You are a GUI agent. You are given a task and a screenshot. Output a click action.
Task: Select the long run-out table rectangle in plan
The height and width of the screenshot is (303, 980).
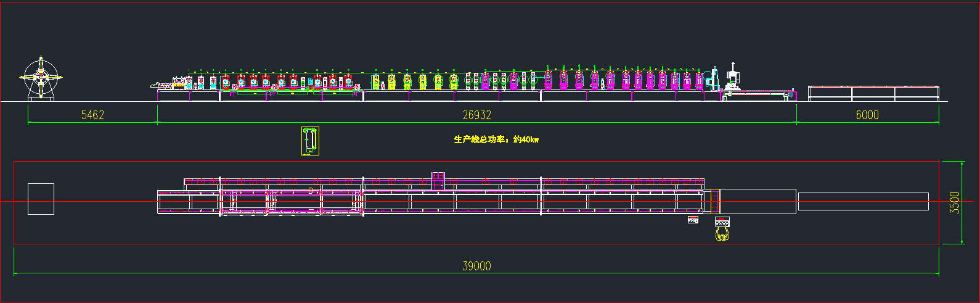point(863,202)
